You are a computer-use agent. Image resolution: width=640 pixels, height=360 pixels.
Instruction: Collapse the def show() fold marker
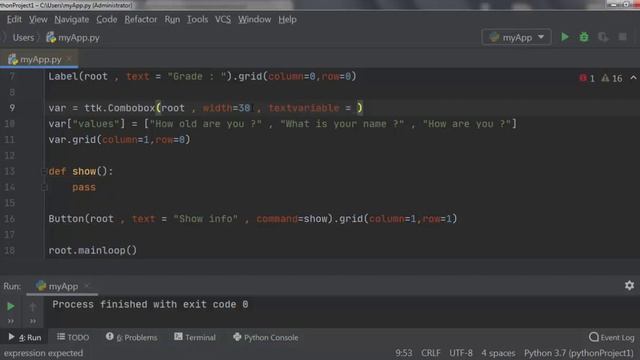[44, 171]
